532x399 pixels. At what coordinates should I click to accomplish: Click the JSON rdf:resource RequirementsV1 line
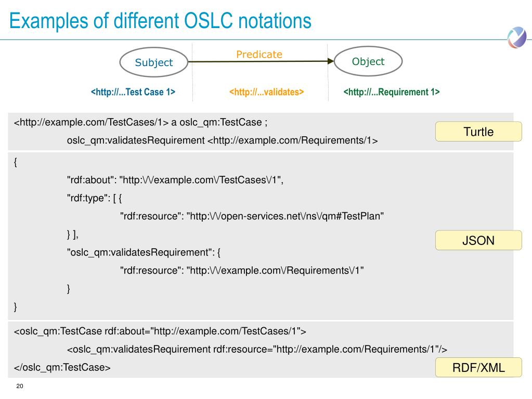tap(242, 271)
